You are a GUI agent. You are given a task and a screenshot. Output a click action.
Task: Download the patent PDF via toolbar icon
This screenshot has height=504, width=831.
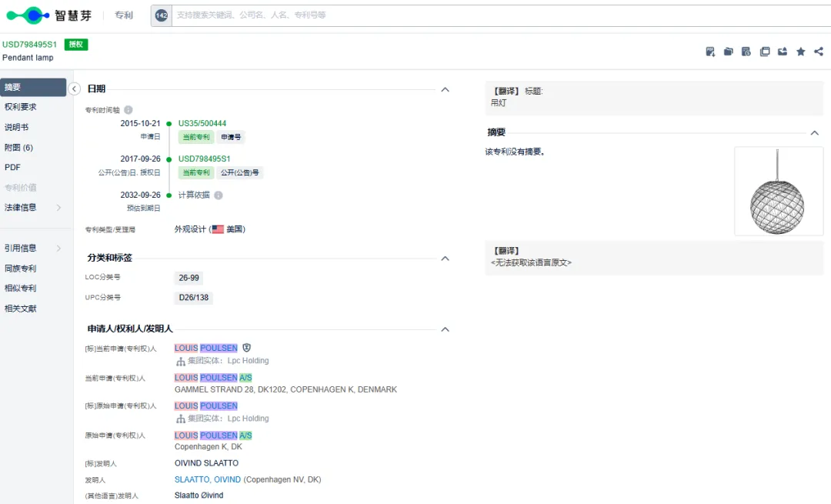[710, 52]
